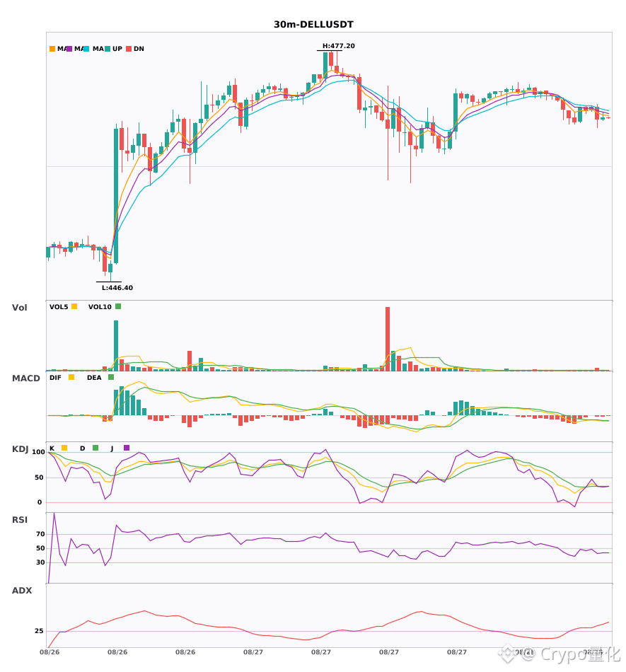This screenshot has height=672, width=626.
Task: Toggle the red DN legend marker
Action: coord(129,49)
